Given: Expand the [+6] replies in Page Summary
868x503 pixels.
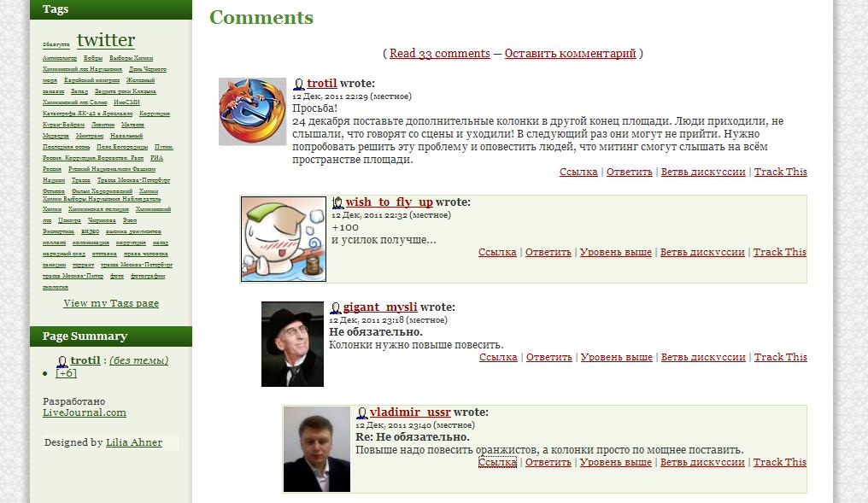Looking at the screenshot, I should pos(67,373).
